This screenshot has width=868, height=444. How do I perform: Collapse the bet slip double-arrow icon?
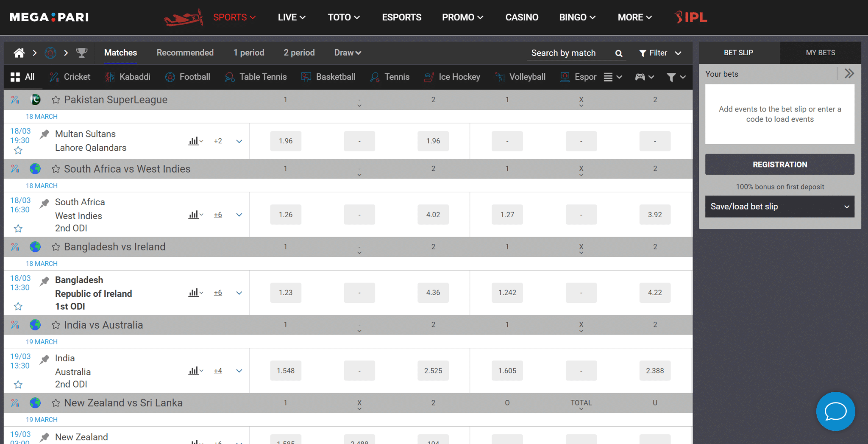[x=849, y=73]
